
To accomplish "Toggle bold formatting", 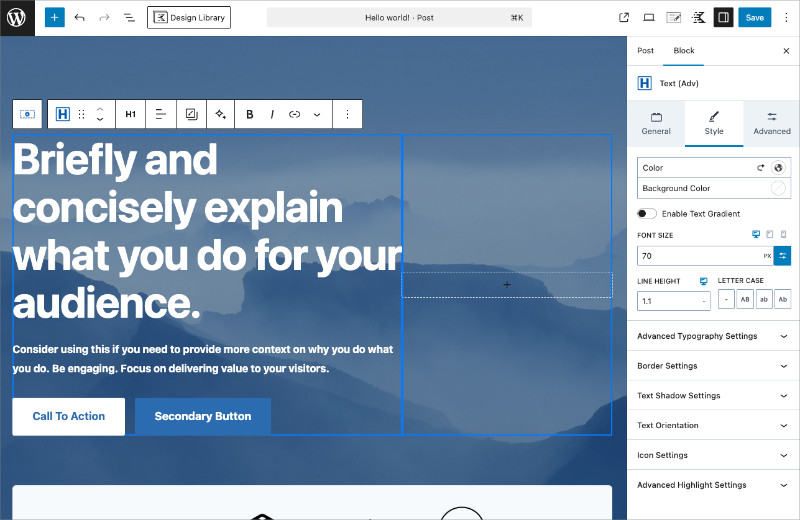I will click(x=249, y=114).
